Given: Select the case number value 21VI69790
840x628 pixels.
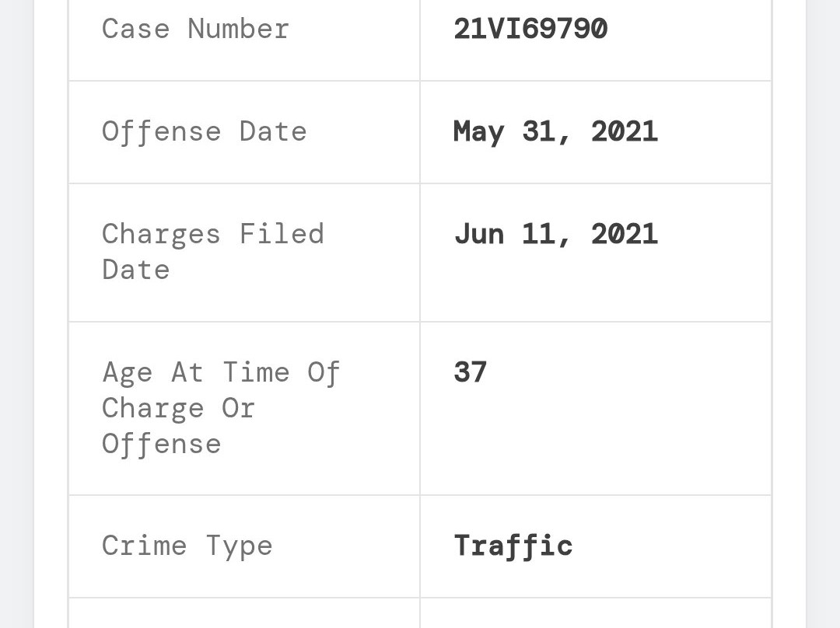Looking at the screenshot, I should coord(530,30).
